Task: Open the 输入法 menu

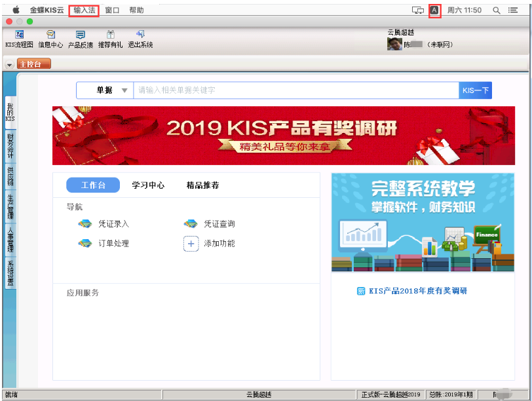Action: (x=84, y=10)
